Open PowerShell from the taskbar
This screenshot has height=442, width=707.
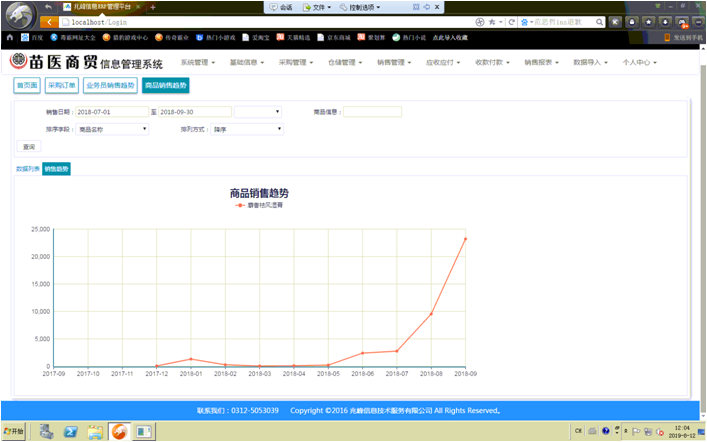pos(71,432)
